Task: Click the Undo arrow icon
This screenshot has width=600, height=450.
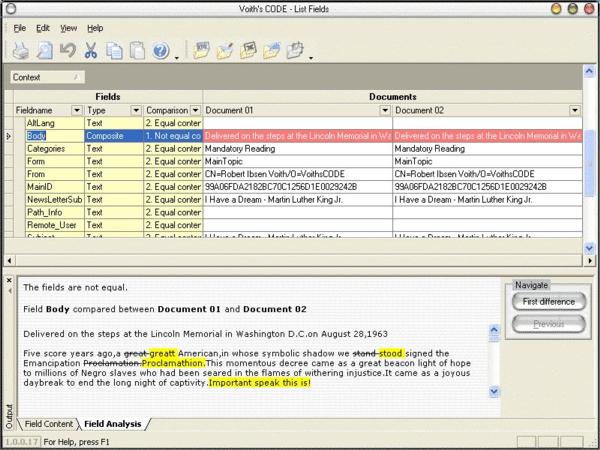Action: [x=68, y=51]
